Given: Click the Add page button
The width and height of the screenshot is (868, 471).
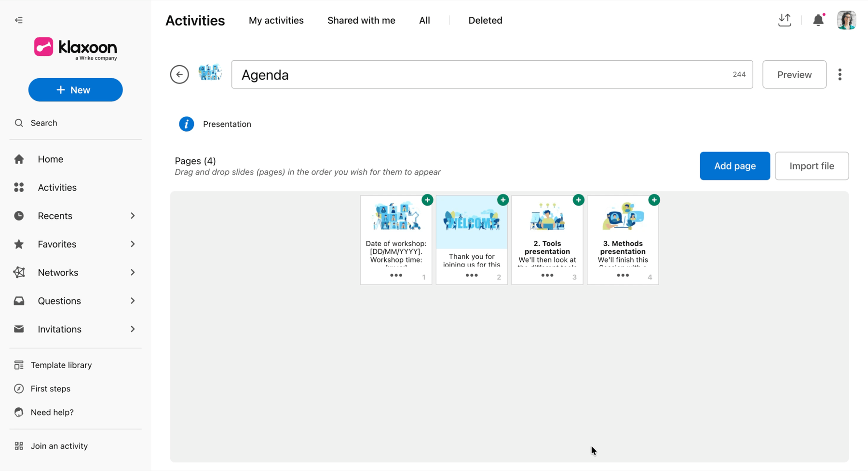Looking at the screenshot, I should point(735,166).
